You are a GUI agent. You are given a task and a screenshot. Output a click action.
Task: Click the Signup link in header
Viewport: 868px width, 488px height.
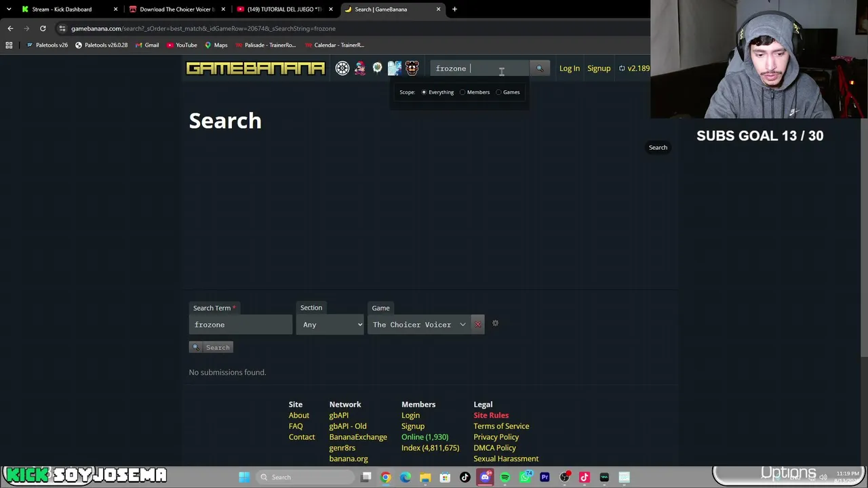pyautogui.click(x=599, y=68)
